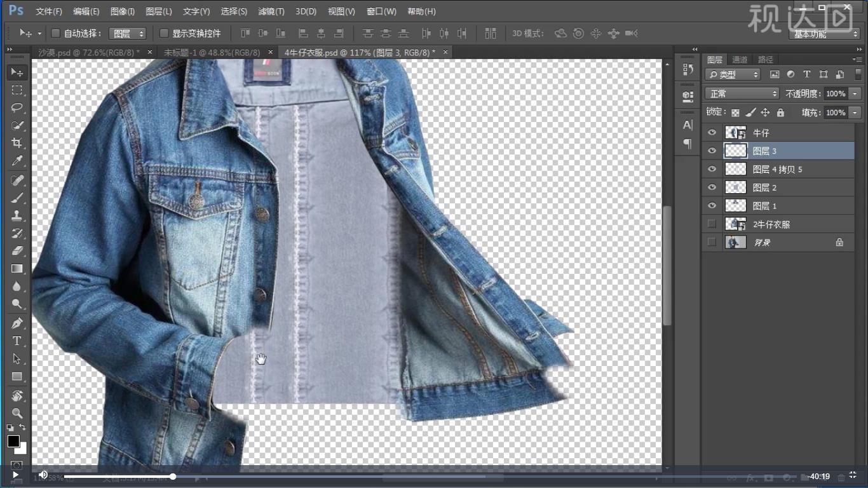
Task: Enable the auto-select checkbox (自动选择)
Action: tap(55, 33)
